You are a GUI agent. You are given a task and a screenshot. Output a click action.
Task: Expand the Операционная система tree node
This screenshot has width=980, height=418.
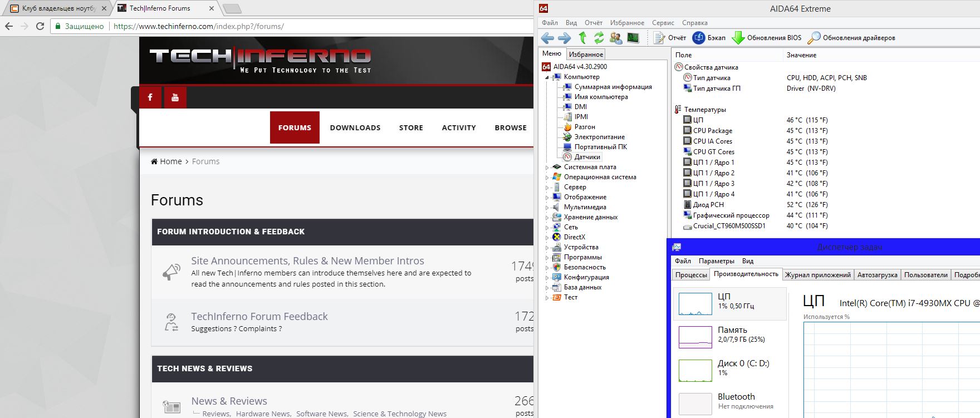point(547,177)
